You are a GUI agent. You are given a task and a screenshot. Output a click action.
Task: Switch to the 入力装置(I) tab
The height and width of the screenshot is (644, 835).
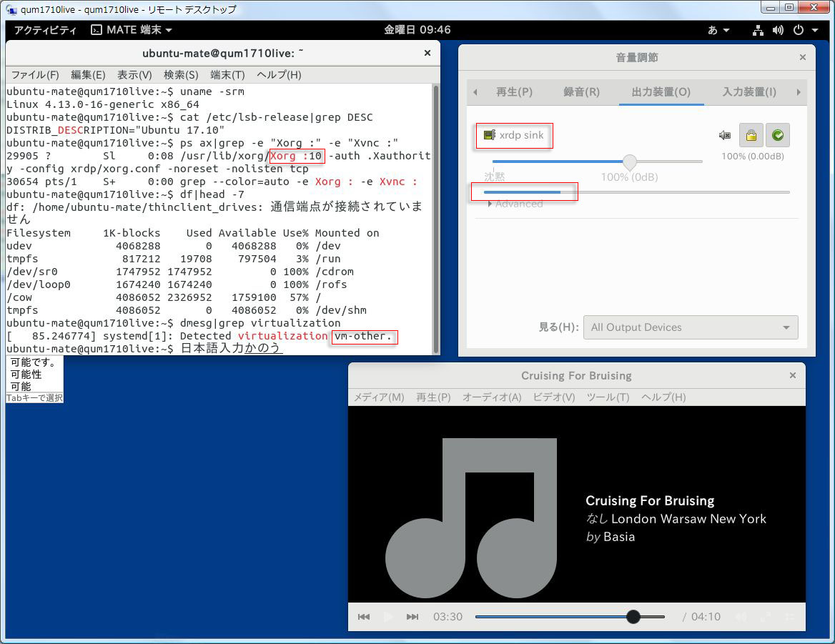tap(749, 92)
